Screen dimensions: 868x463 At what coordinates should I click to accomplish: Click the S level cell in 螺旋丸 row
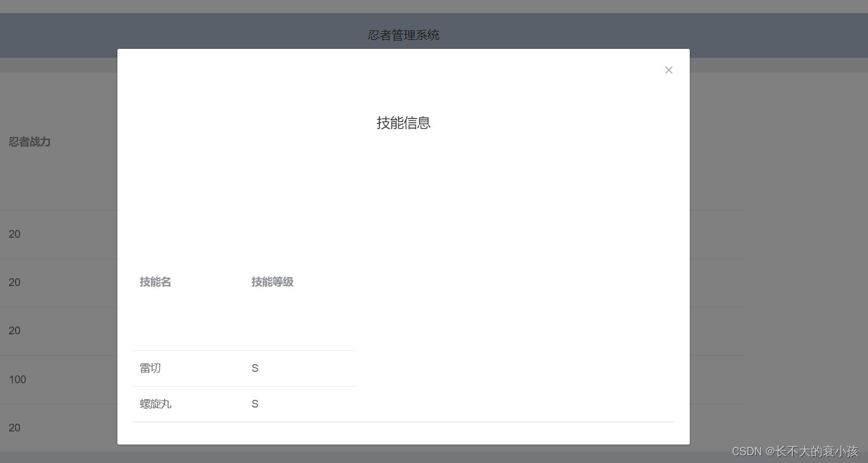tap(255, 404)
